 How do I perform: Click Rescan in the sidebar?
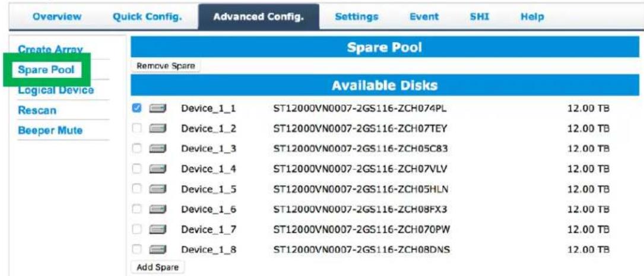(37, 110)
